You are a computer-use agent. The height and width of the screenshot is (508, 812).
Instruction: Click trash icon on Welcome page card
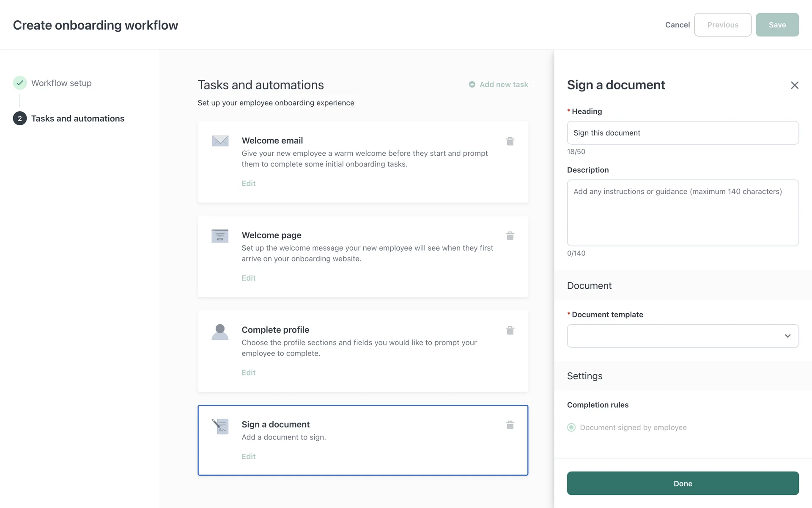click(510, 236)
